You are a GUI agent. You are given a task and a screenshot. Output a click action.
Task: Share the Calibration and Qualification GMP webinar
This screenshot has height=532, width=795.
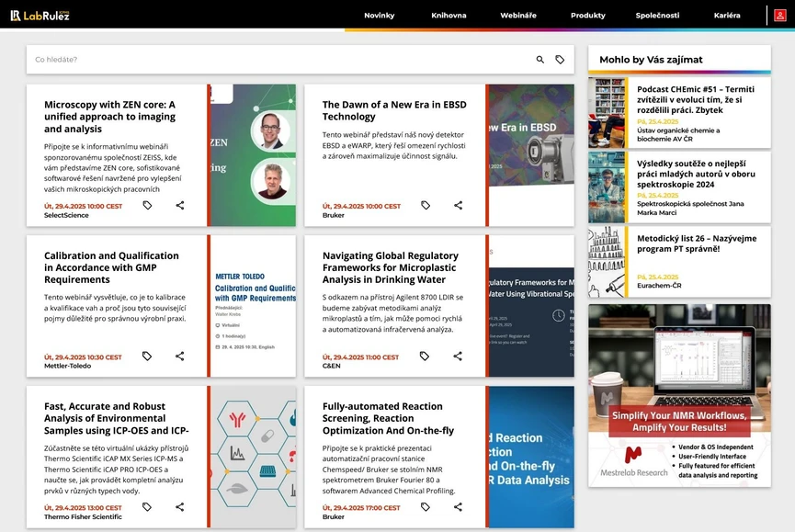180,357
